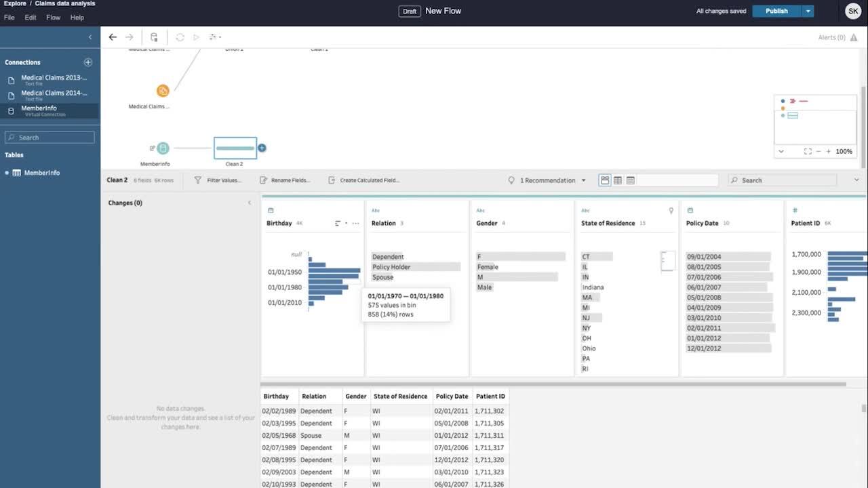The width and height of the screenshot is (868, 488).
Task: Open Claims data analysis breadcrumb
Action: 65,3
